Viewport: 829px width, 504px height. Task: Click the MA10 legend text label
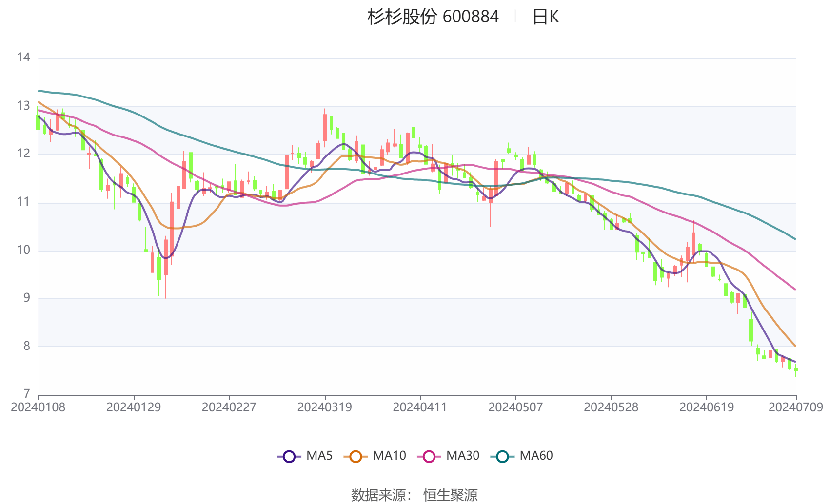pos(389,456)
